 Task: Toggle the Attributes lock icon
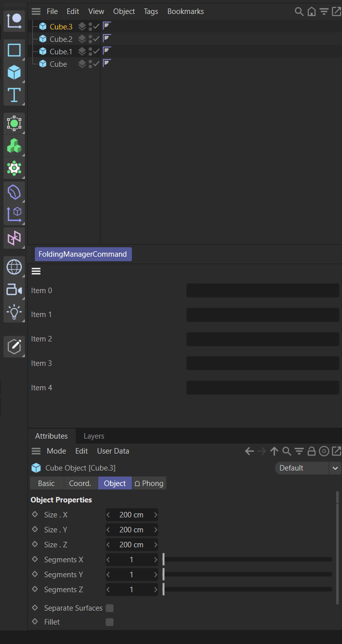[x=312, y=451]
